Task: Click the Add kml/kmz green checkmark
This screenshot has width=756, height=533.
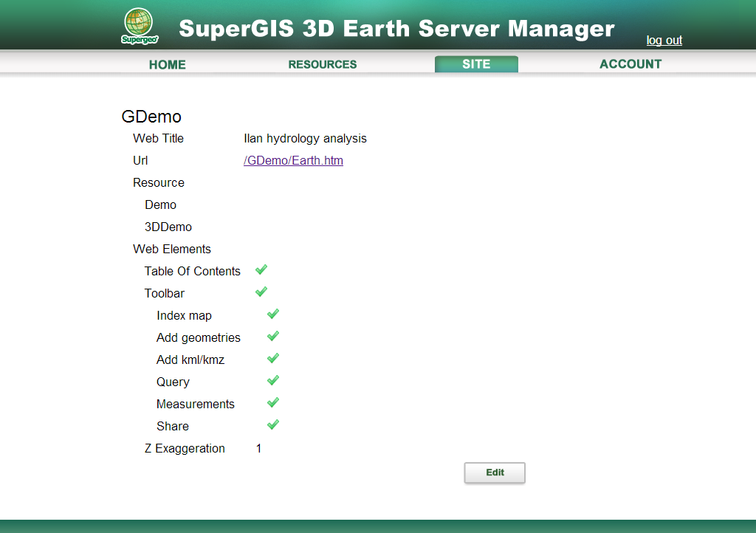Action: pyautogui.click(x=273, y=359)
